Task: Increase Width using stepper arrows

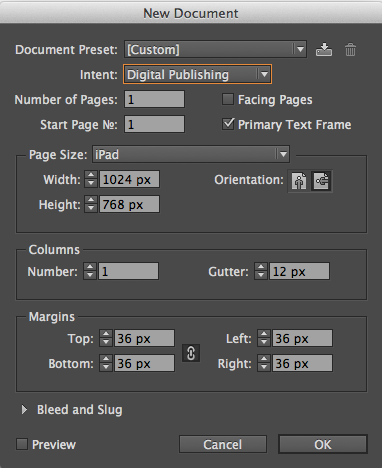Action: click(x=91, y=175)
